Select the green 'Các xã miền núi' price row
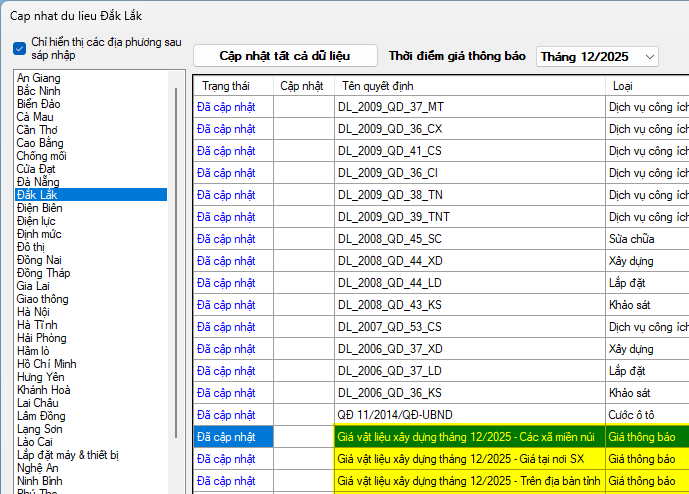This screenshot has height=494, width=689. tap(468, 437)
